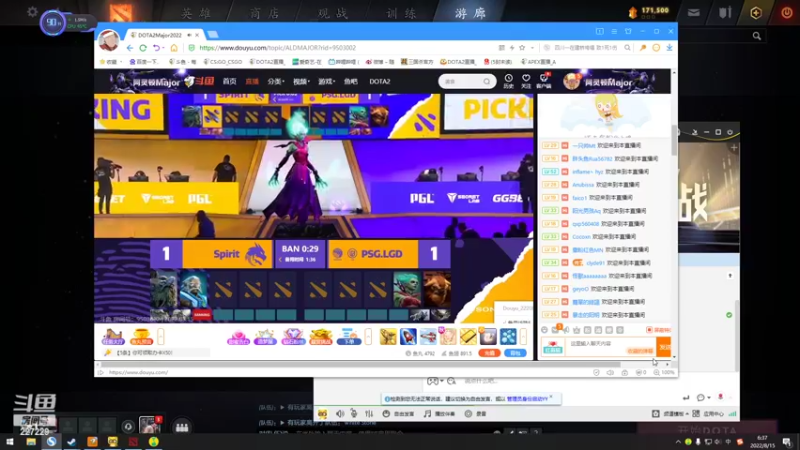Click orange send button in chat box
Viewport: 800px width, 450px height.
(x=663, y=347)
